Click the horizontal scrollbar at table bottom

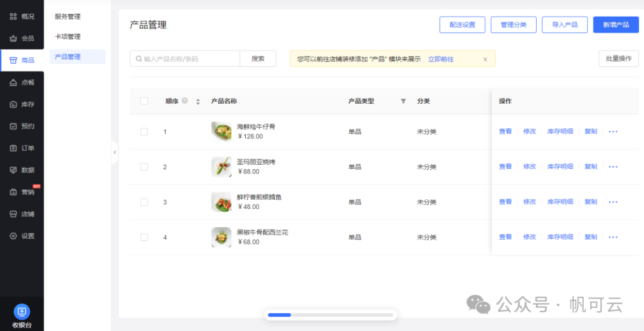330,315
